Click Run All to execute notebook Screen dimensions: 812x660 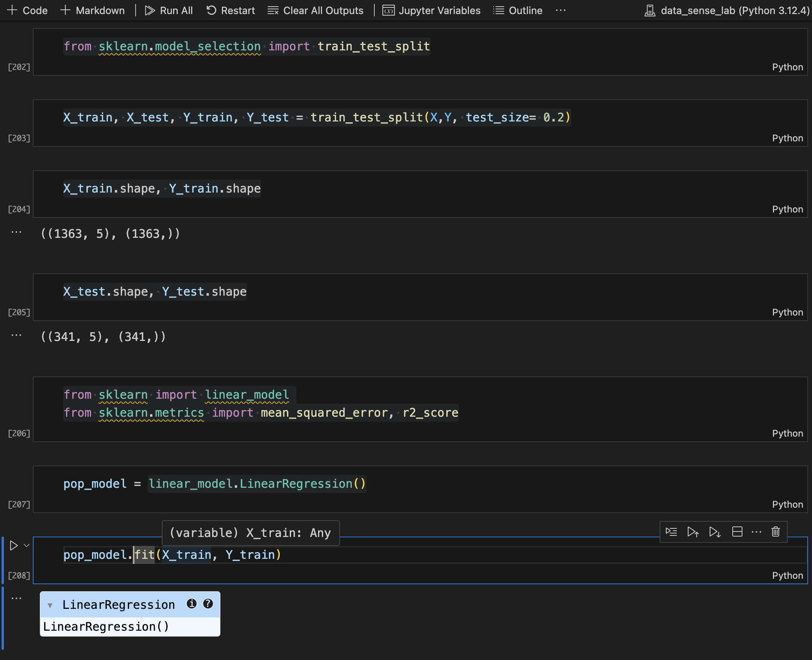pos(168,10)
